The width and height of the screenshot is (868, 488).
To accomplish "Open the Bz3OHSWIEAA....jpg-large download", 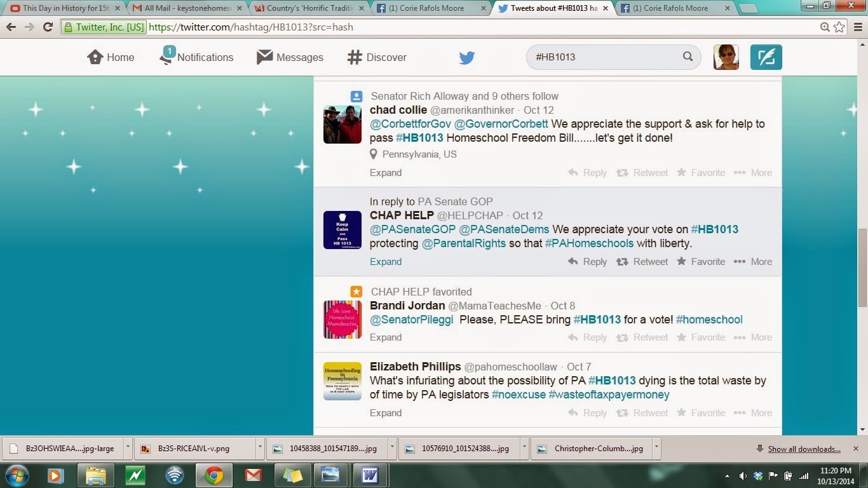I will pyautogui.click(x=62, y=448).
